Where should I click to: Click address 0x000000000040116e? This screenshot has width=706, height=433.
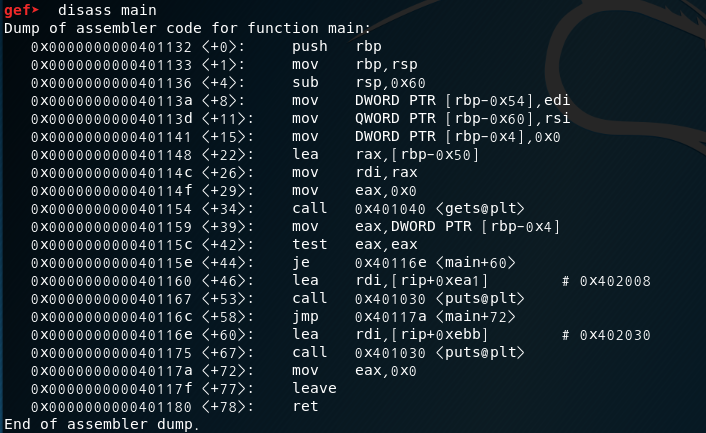coord(111,335)
